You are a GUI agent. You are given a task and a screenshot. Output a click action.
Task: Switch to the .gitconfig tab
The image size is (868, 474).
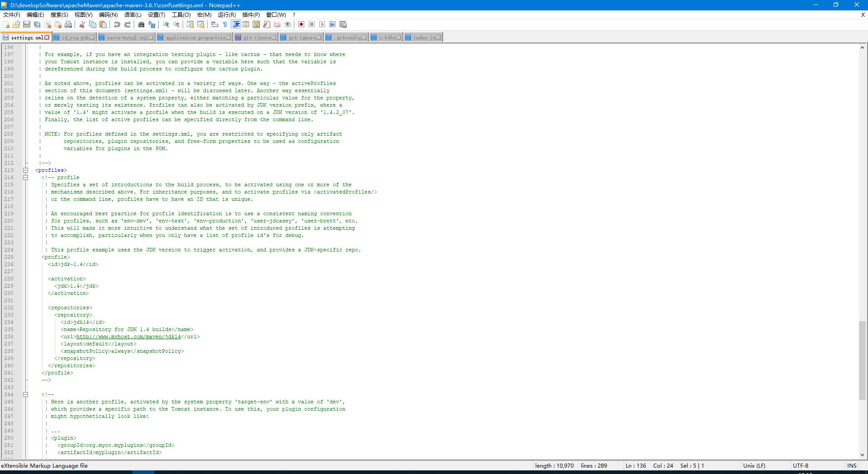346,38
